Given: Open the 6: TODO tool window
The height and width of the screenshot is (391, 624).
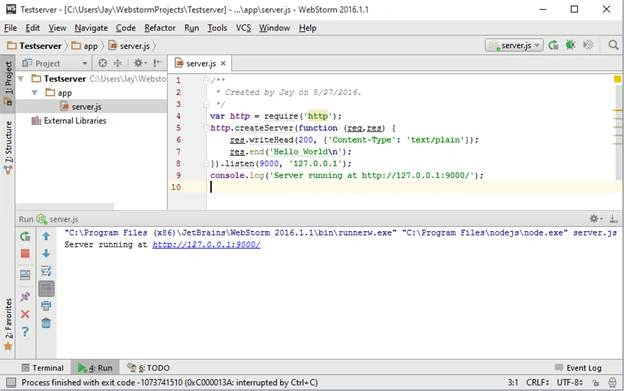Looking at the screenshot, I should (148, 368).
